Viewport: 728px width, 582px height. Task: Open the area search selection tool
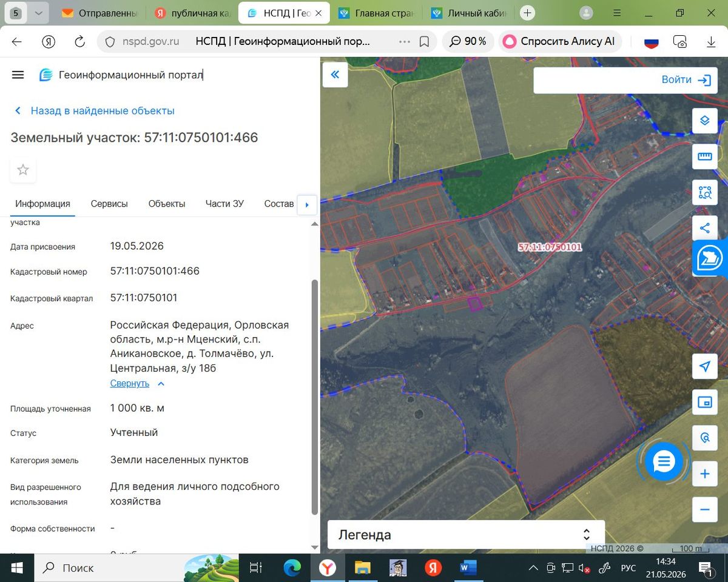tap(704, 193)
